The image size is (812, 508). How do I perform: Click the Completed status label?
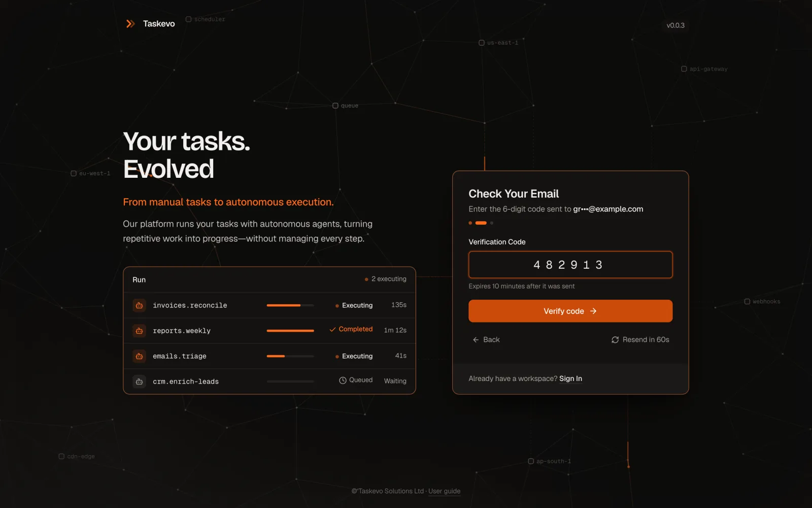pyautogui.click(x=356, y=329)
